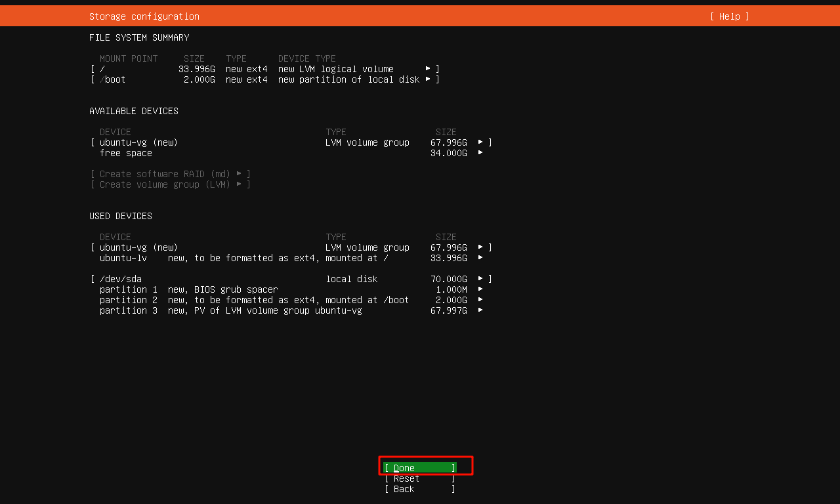Expand options for the /boot mount point
The image size is (840, 504).
[x=428, y=79]
